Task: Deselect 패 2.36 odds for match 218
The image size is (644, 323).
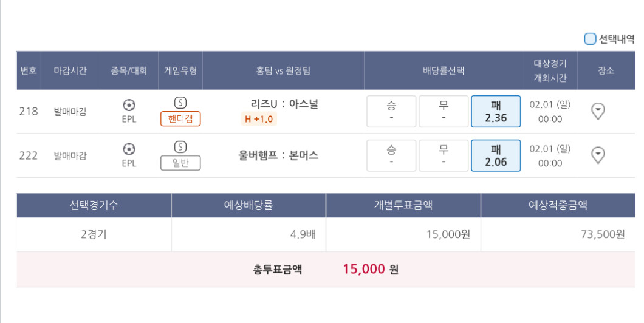Action: tap(496, 111)
